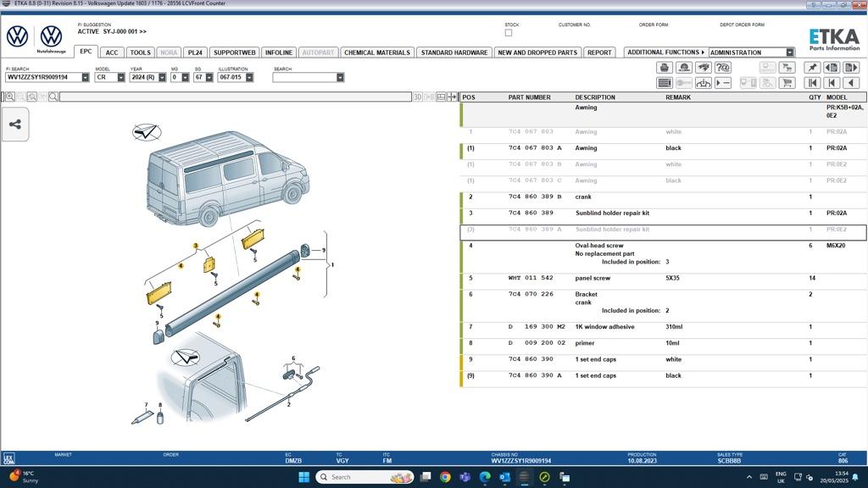The width and height of the screenshot is (868, 488).
Task: Zoom in on the illustration
Action: click(10, 97)
